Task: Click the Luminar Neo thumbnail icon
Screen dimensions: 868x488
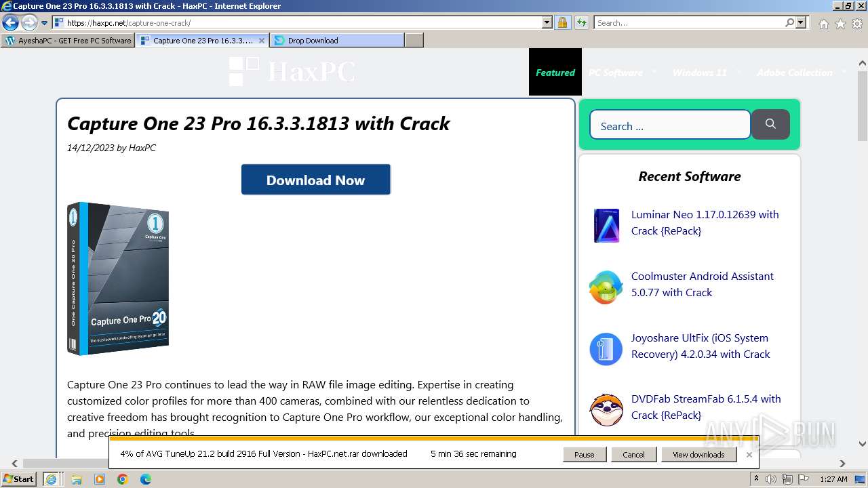Action: (606, 226)
